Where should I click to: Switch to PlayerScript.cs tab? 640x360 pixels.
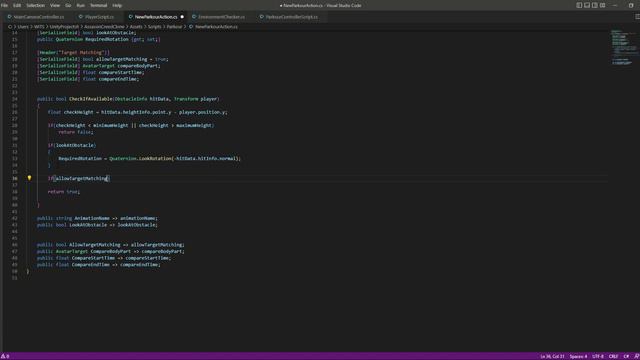point(99,17)
